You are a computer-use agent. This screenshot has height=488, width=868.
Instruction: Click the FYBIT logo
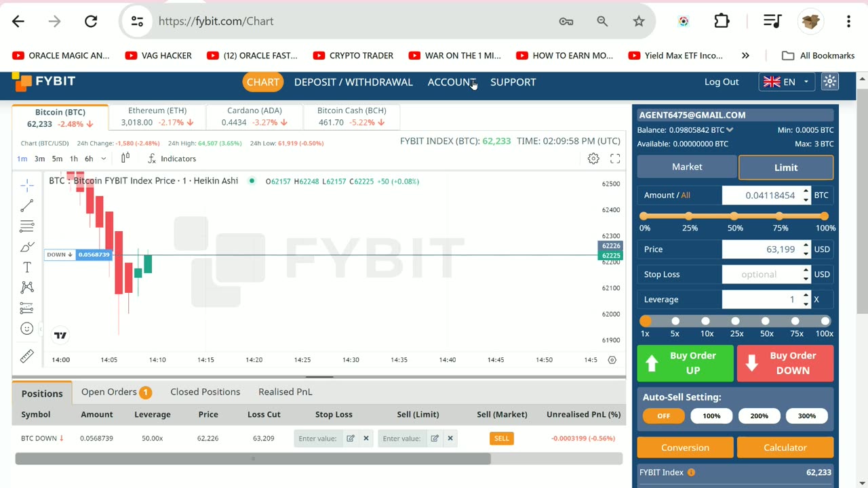pyautogui.click(x=44, y=82)
